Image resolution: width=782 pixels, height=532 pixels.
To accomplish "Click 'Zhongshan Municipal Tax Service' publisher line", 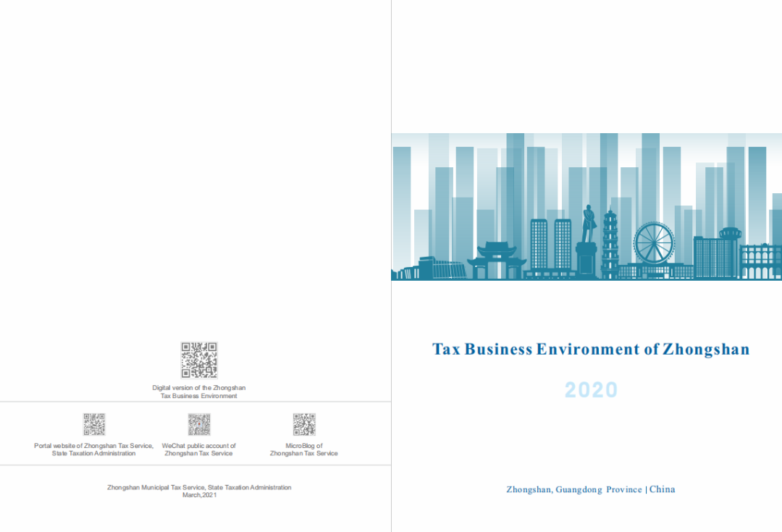I will (199, 487).
